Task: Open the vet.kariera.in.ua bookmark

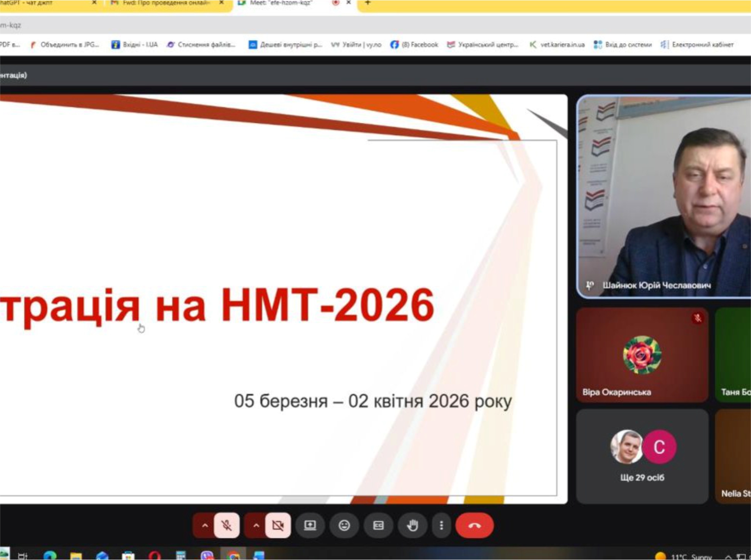Action: [x=557, y=44]
